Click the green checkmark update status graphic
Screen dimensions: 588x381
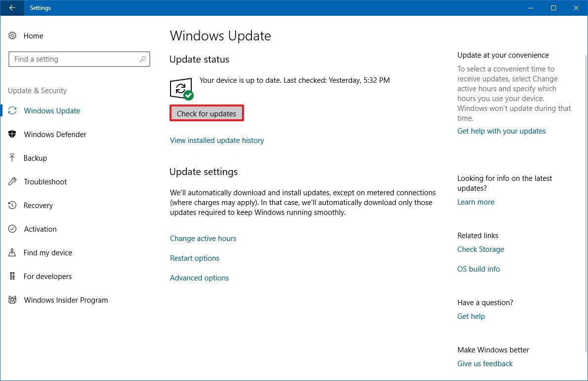pos(182,88)
